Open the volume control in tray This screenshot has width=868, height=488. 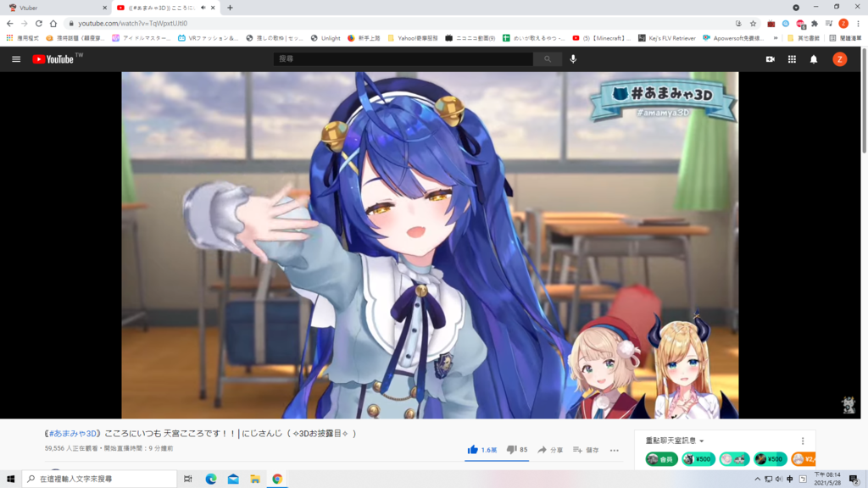[779, 480]
